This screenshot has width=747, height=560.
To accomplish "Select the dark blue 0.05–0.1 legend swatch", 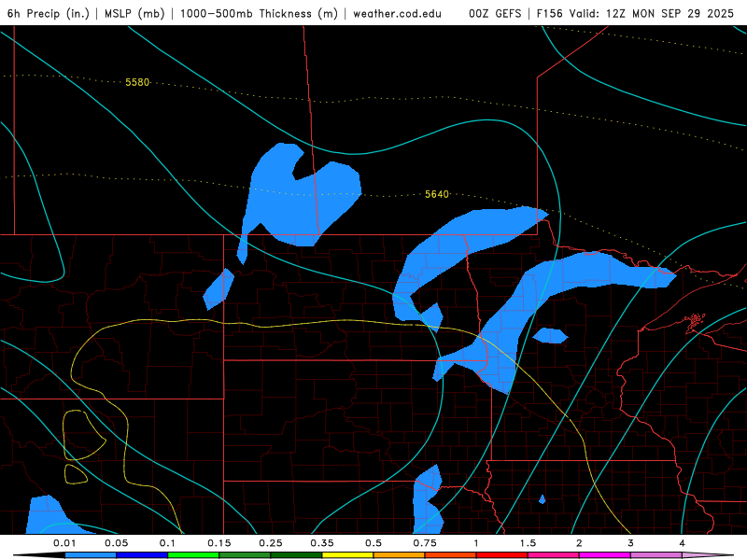I will pyautogui.click(x=142, y=555).
